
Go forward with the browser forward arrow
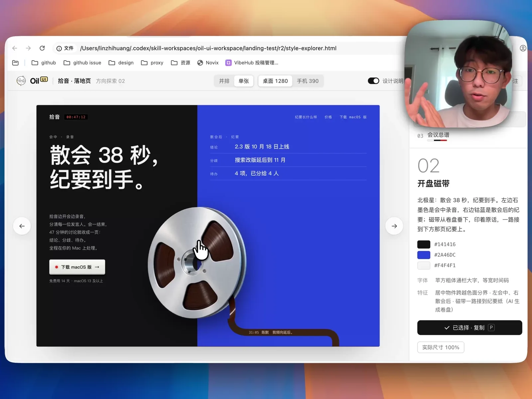[28, 48]
